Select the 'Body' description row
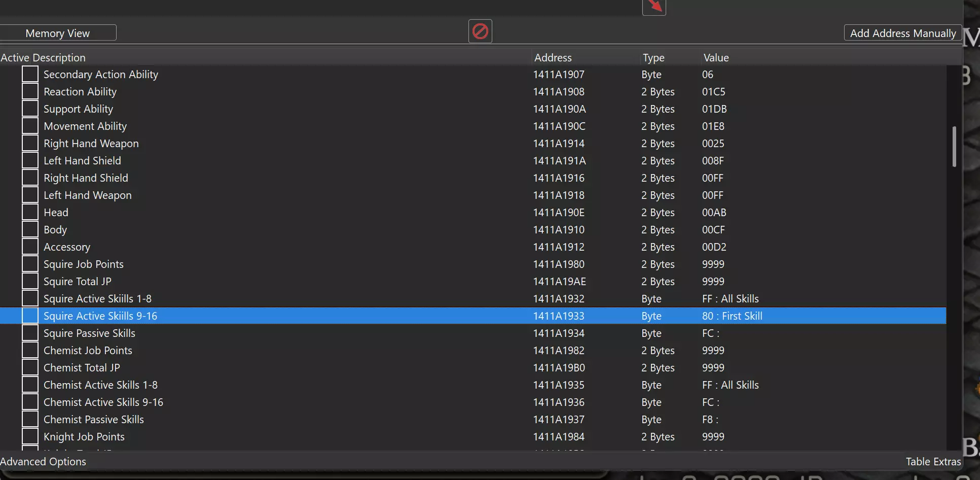The image size is (980, 480). [x=55, y=230]
